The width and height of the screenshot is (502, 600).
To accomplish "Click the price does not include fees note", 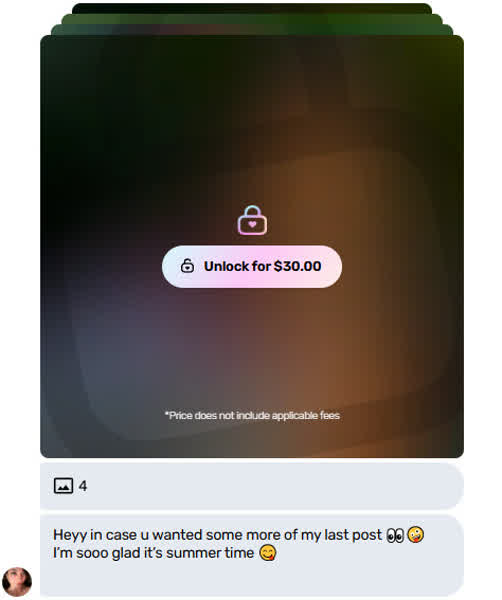I will (252, 415).
